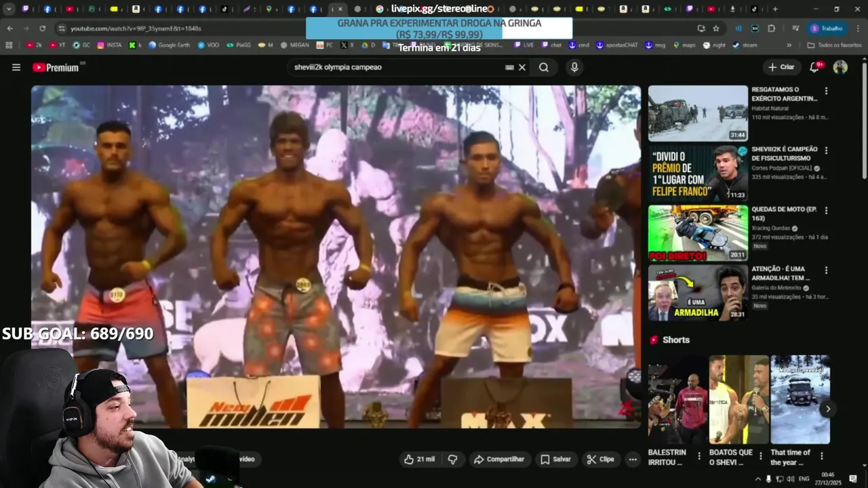The image size is (868, 488).
Task: Play the Cortes Podpah 11:23 thumbnail
Action: pos(698,173)
